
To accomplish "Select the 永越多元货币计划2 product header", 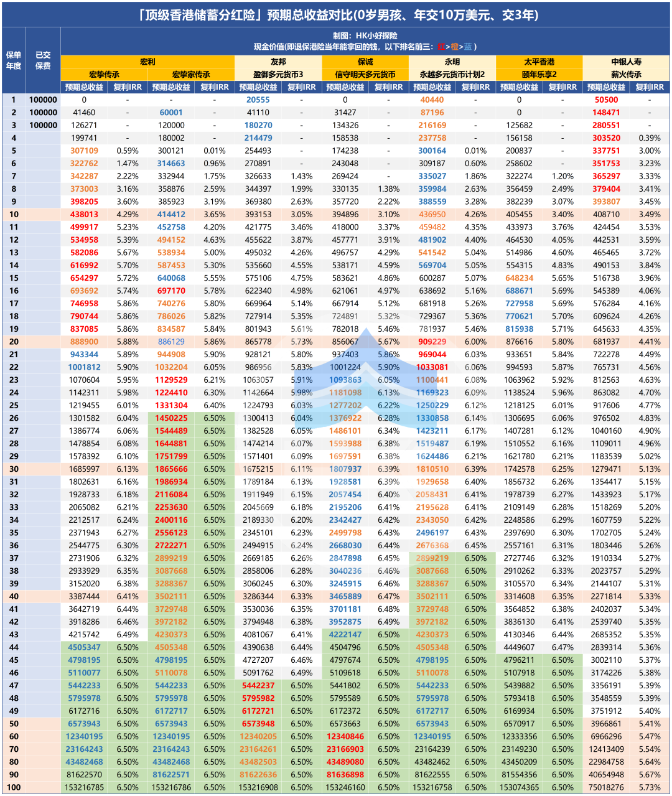I will tap(452, 75).
